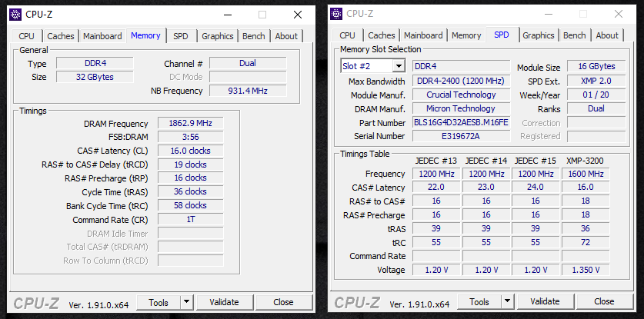Click the Part Number BLS16G4D32AESB.M16FE
Image resolution: width=644 pixels, height=319 pixels.
pyautogui.click(x=461, y=122)
